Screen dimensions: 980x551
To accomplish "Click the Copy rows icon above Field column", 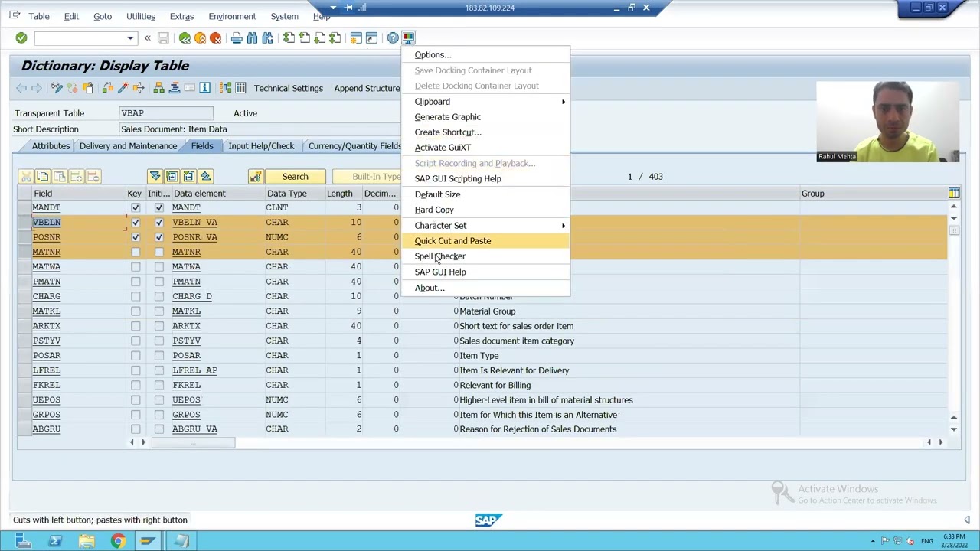I will pyautogui.click(x=43, y=177).
